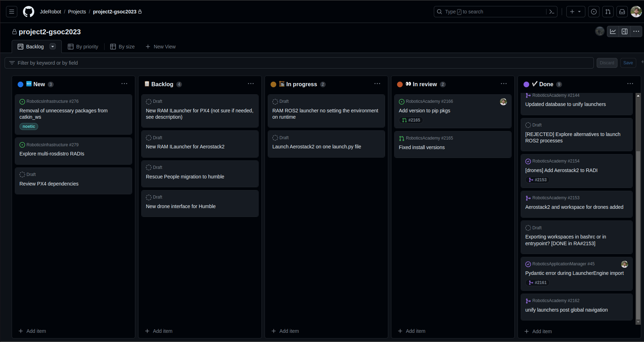644x342 pixels.
Task: Open 'New RAM ILauncher for Aerostack2' card
Action: click(x=200, y=144)
